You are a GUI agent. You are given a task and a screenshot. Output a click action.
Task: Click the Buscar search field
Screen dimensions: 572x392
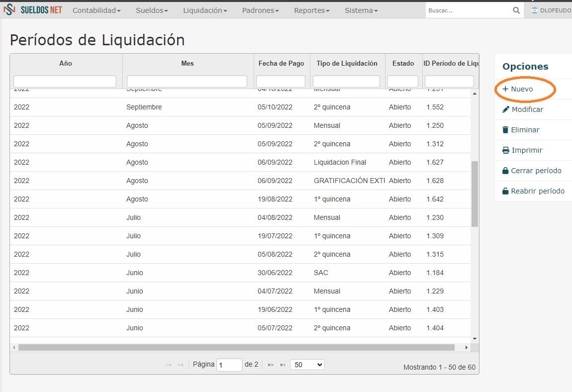point(469,10)
